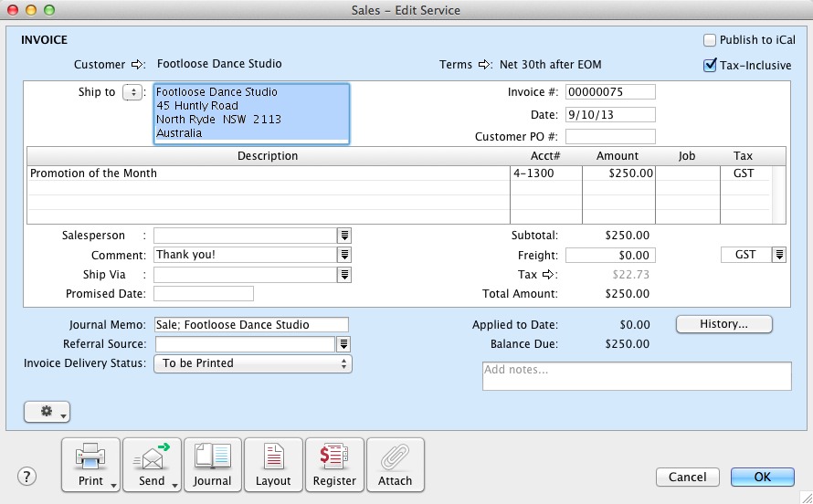Click the Add notes text field
Image resolution: width=813 pixels, height=504 pixels.
coord(637,376)
